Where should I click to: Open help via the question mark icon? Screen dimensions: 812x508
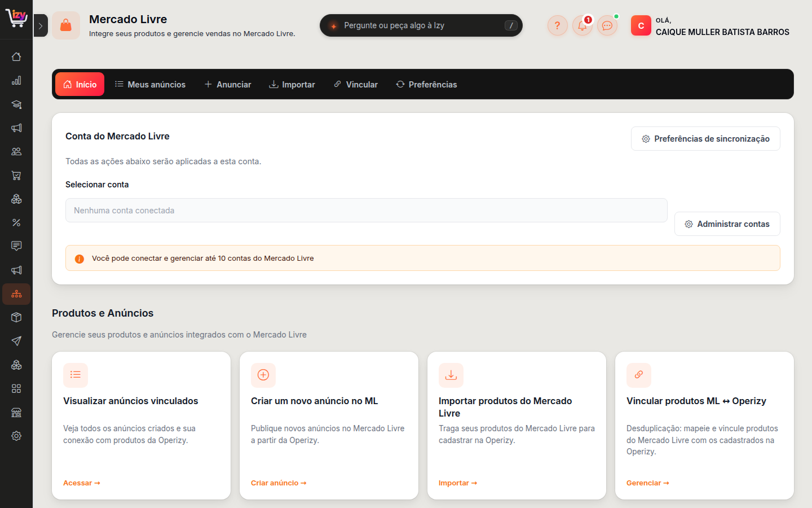[557, 25]
